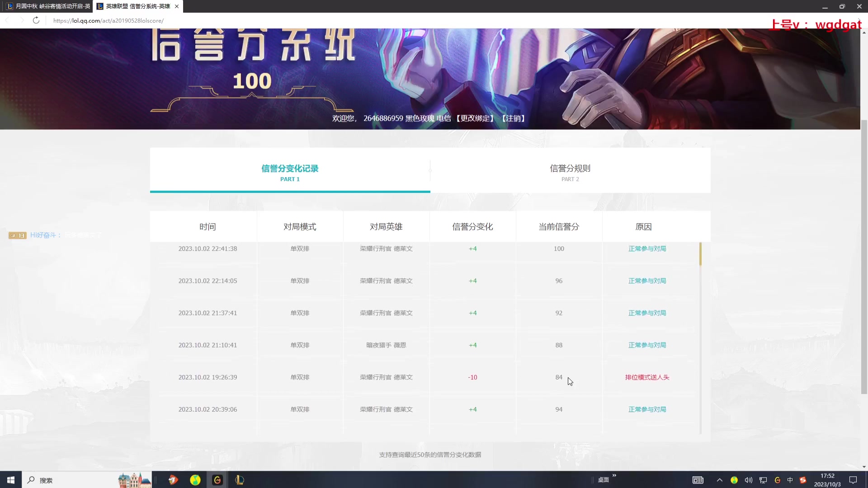The height and width of the screenshot is (488, 868).
Task: Open the Windows Start menu
Action: [x=10, y=479]
